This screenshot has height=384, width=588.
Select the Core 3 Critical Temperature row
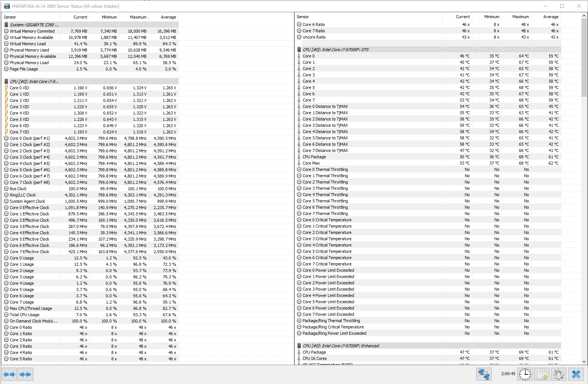pos(428,239)
